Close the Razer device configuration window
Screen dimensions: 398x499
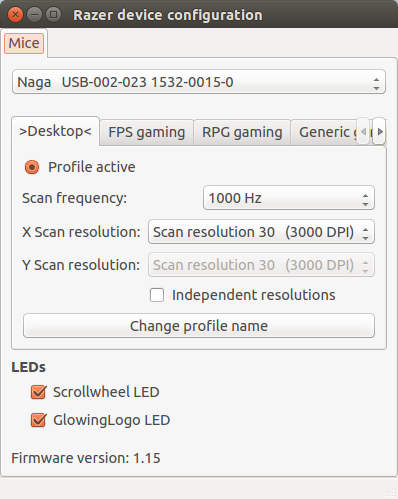[x=15, y=15]
